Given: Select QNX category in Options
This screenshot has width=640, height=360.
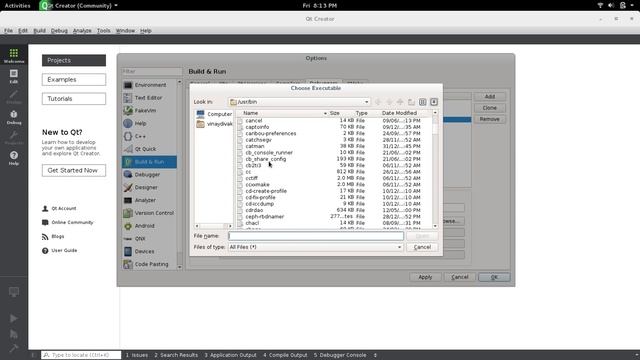Looking at the screenshot, I should tap(149, 238).
